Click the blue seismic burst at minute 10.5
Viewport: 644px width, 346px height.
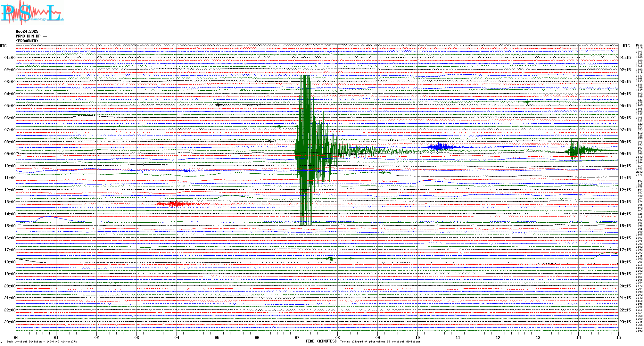(x=440, y=147)
